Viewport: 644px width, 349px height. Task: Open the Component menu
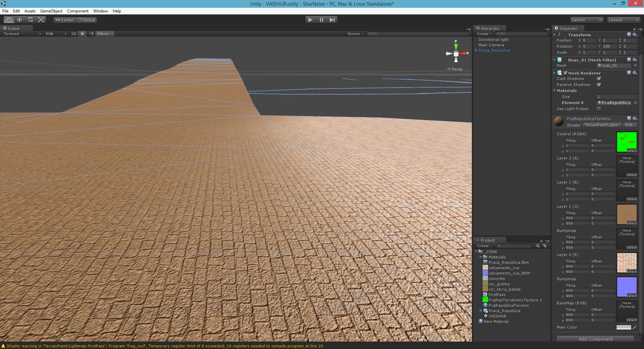[x=77, y=11]
